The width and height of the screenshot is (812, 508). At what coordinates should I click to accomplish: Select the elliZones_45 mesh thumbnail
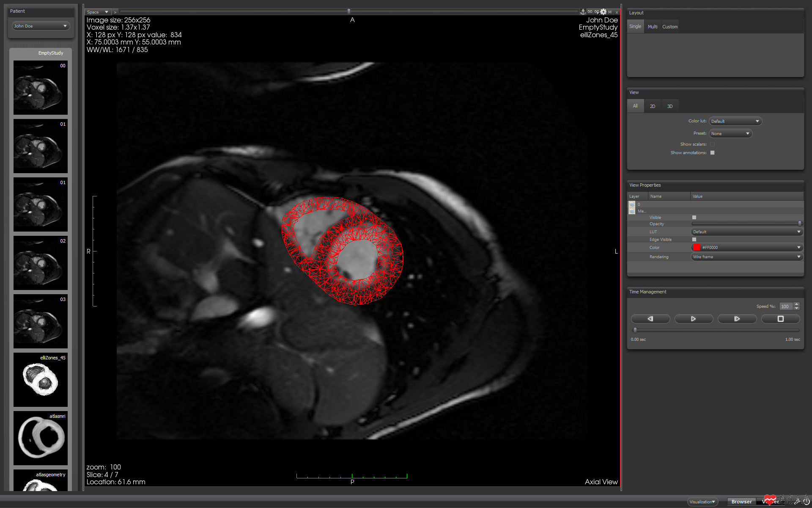pos(41,380)
